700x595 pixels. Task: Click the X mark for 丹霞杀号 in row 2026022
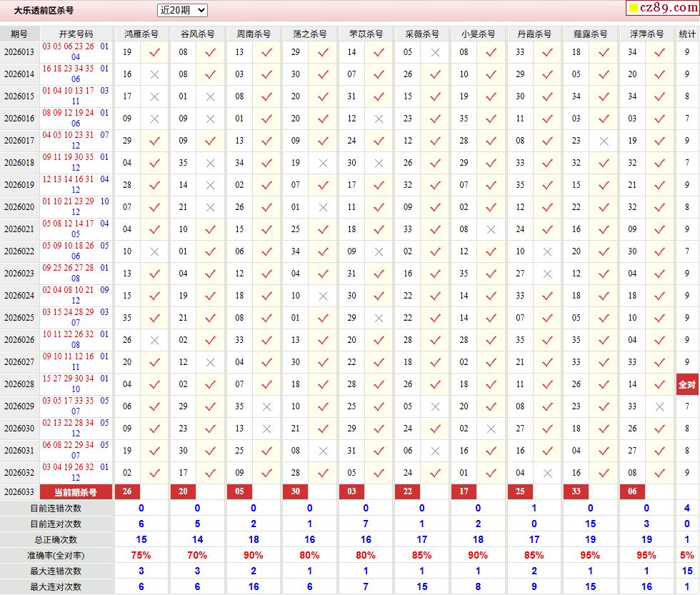[x=547, y=251]
